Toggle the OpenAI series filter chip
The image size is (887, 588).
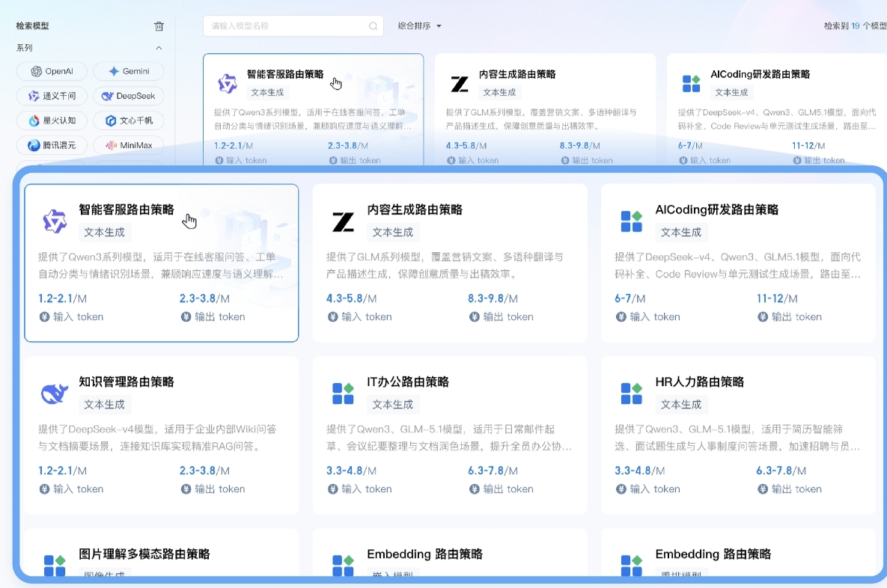52,71
